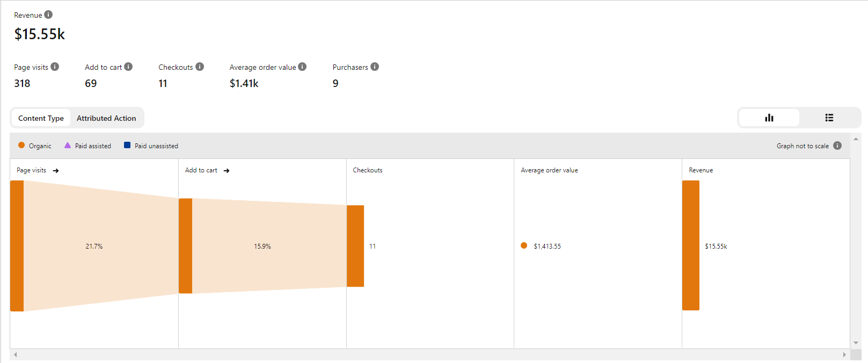This screenshot has width=868, height=363.
Task: Click the scroll down arrow of chart
Action: click(856, 343)
